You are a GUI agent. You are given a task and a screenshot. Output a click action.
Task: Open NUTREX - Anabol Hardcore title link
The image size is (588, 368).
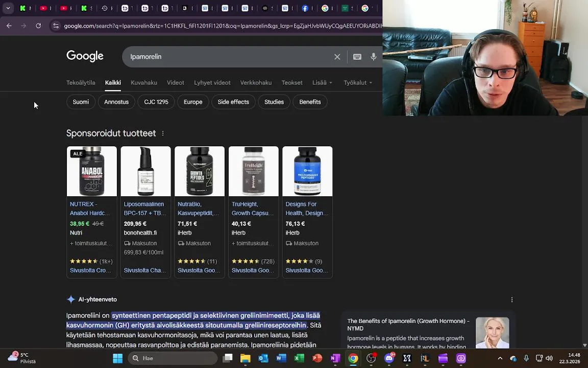[x=90, y=209]
